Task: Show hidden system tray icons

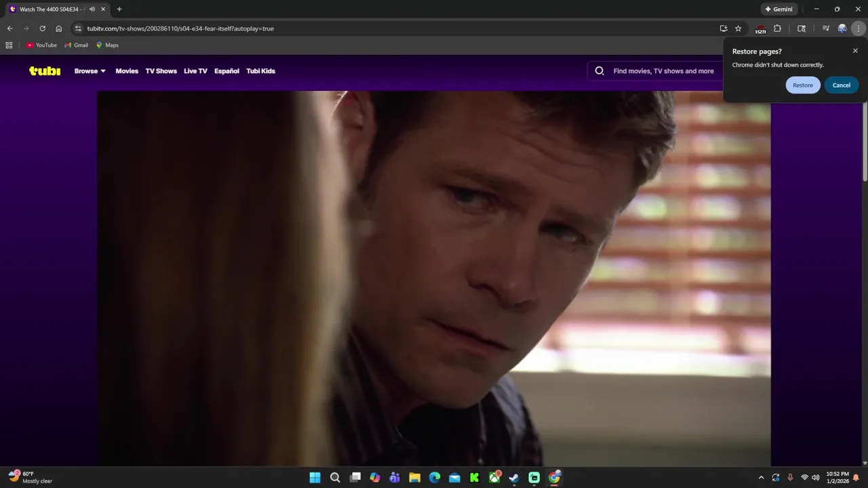Action: 761,478
